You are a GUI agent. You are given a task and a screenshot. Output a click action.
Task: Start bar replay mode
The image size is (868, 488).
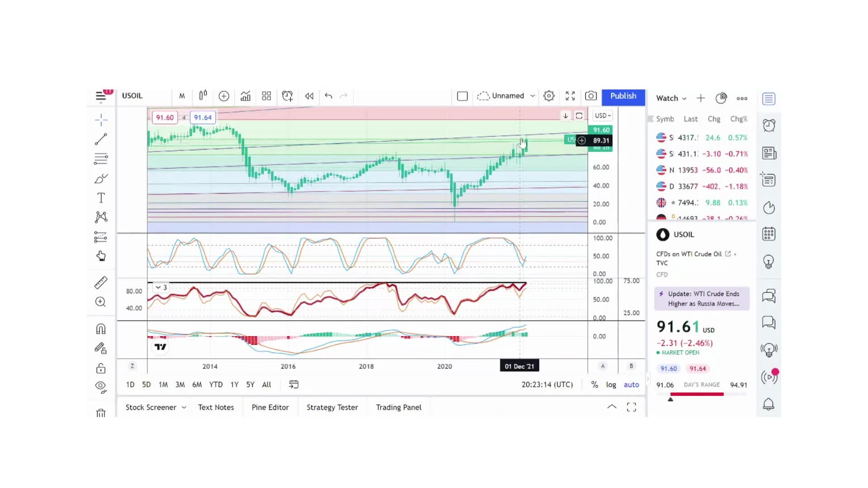pos(309,96)
